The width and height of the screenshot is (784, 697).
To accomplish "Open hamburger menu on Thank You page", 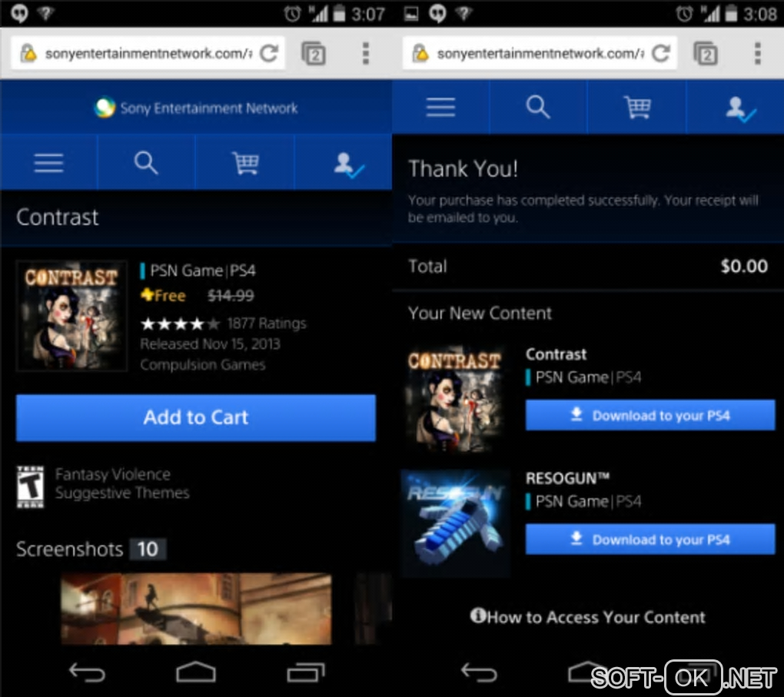I will point(440,107).
